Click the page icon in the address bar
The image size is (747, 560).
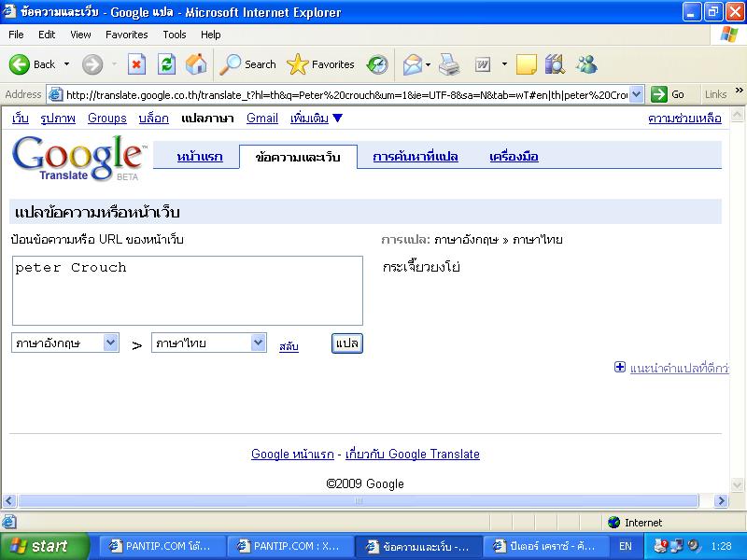point(56,94)
